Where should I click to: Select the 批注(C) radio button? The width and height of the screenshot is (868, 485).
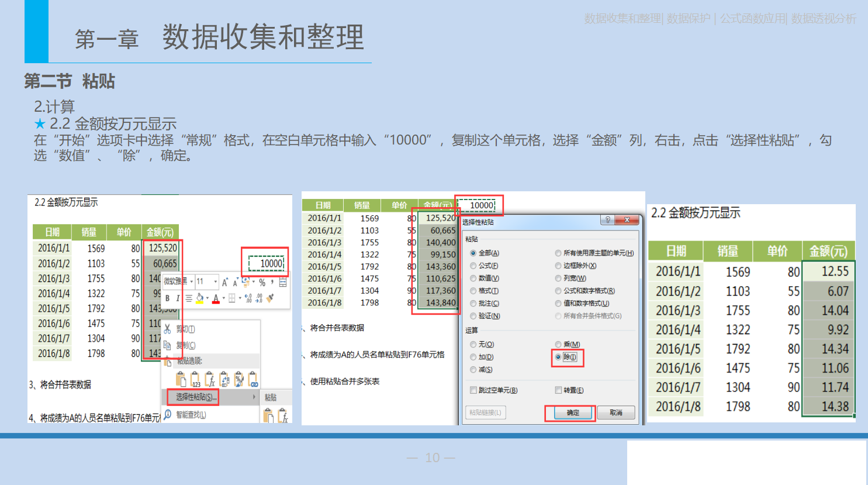(473, 304)
